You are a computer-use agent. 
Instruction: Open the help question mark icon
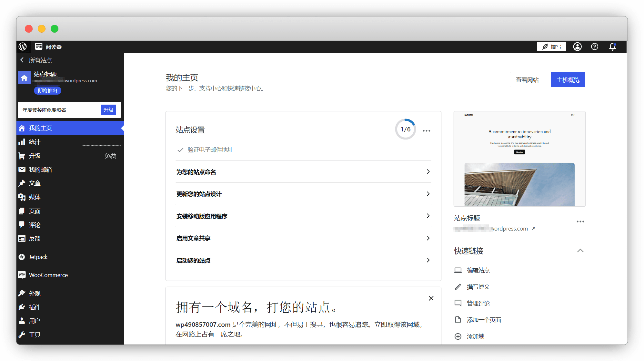pos(594,46)
